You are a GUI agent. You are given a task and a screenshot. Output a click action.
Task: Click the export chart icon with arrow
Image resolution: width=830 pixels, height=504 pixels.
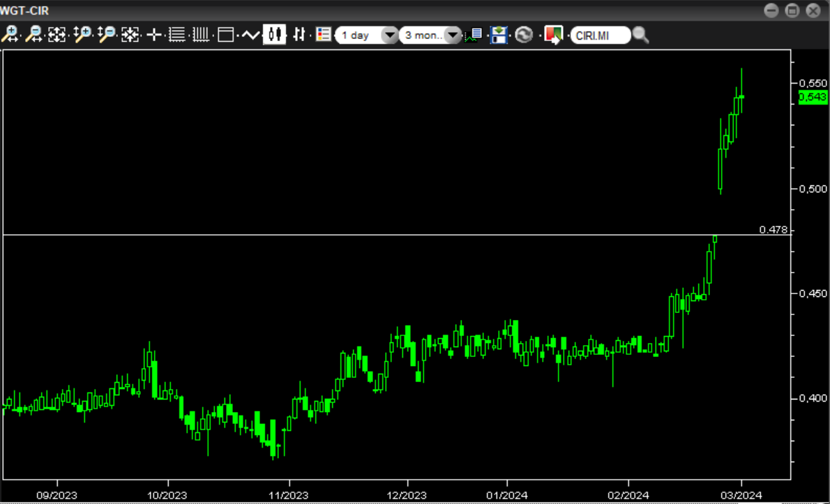coord(553,35)
